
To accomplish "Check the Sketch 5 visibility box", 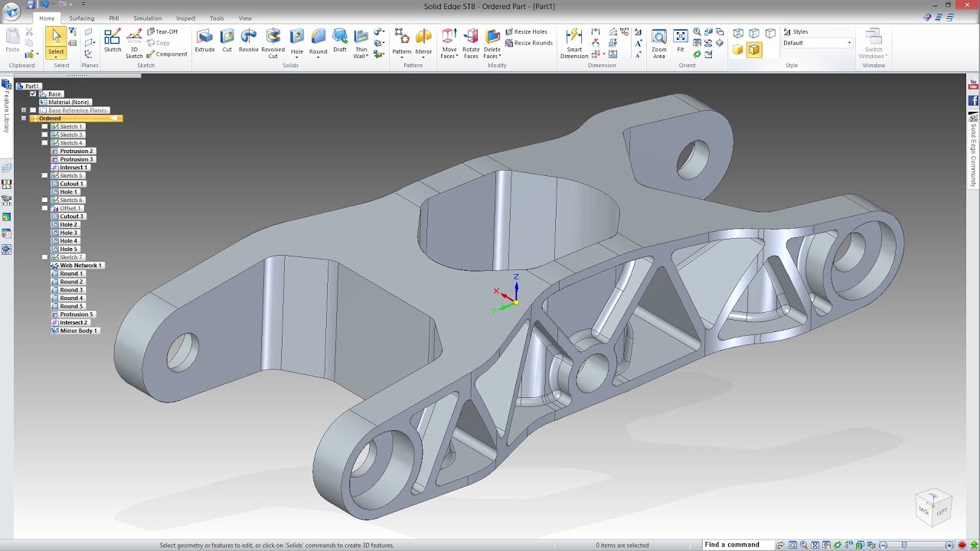I will coord(44,176).
